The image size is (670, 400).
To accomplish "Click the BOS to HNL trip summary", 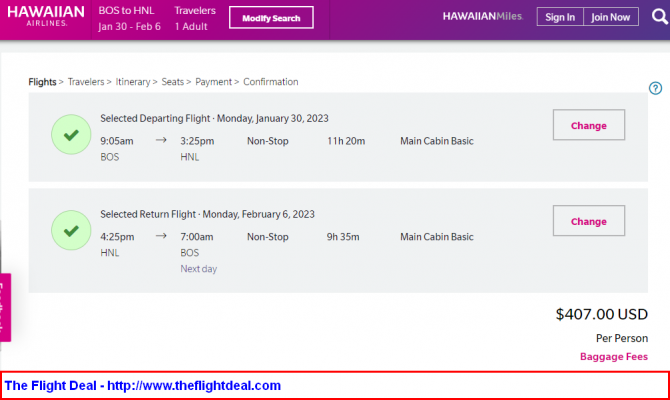I will click(129, 18).
